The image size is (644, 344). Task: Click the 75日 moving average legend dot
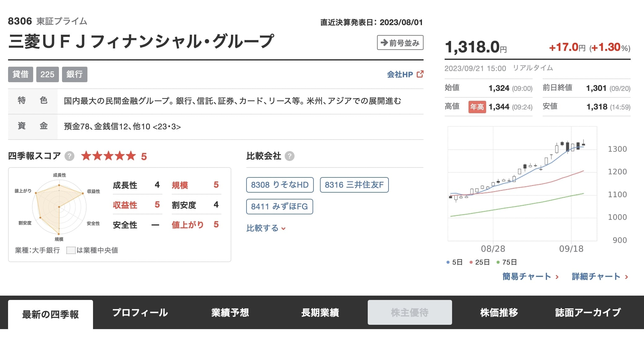pyautogui.click(x=498, y=262)
